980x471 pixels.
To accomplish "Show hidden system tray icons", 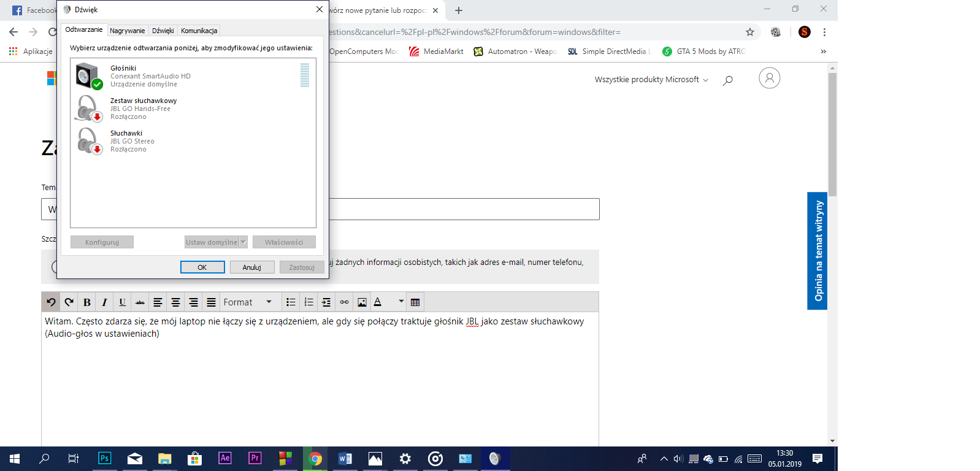I will click(664, 459).
